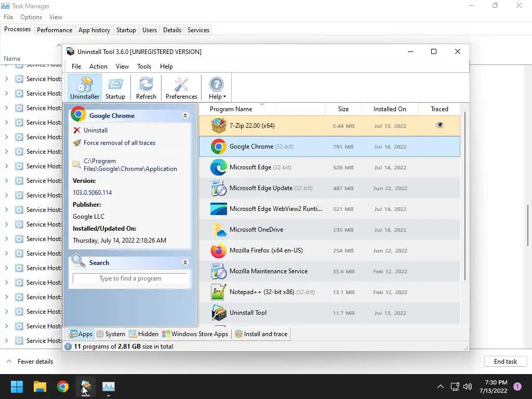Show hidden system tray icons
Screen dimensions: 532x399
pyautogui.click(x=440, y=387)
